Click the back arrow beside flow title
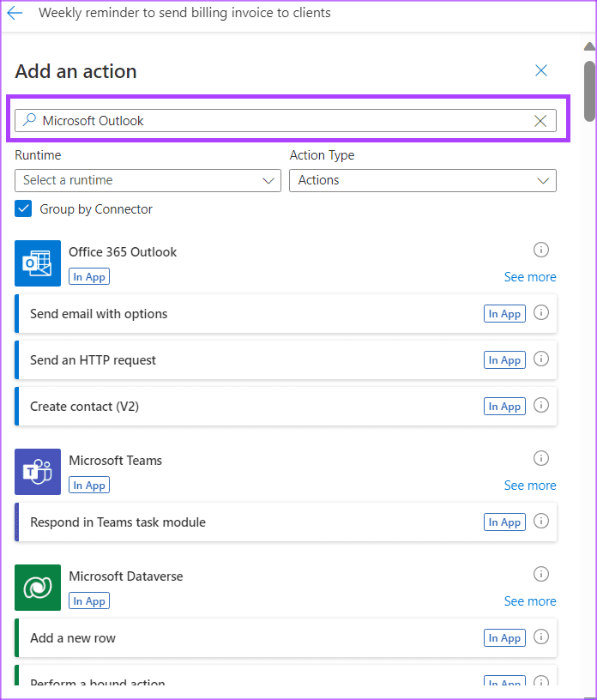This screenshot has height=700, width=597. 15,14
